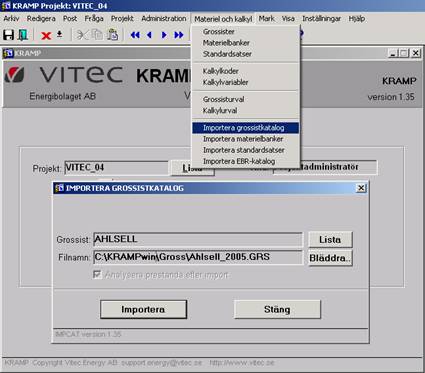The width and height of the screenshot is (425, 373).
Task: Open the Arkiv menu
Action: [11, 19]
